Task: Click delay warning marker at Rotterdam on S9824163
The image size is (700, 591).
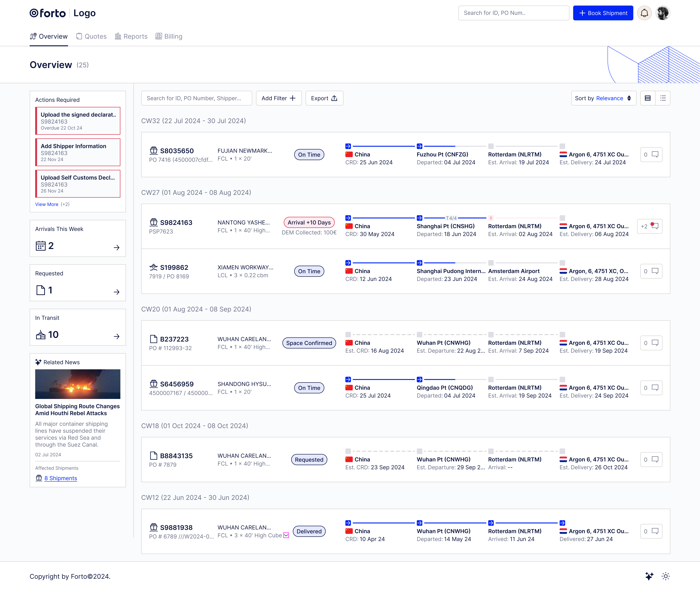Action: (x=491, y=218)
